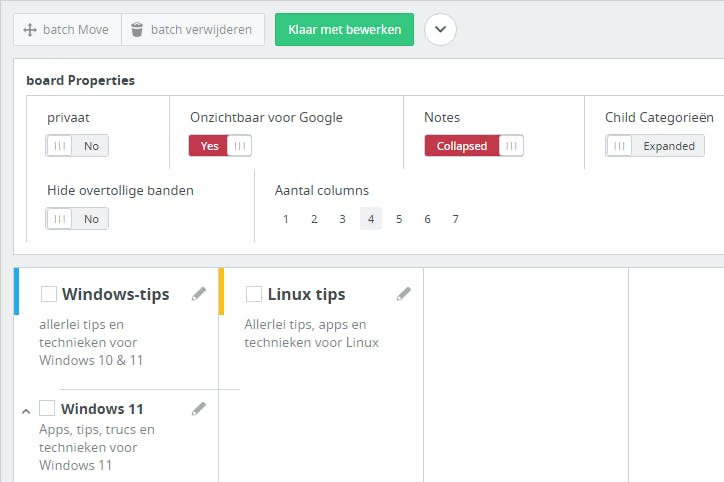Choose 2 for Aantal columns
Image resolution: width=724 pixels, height=482 pixels.
pos(314,219)
